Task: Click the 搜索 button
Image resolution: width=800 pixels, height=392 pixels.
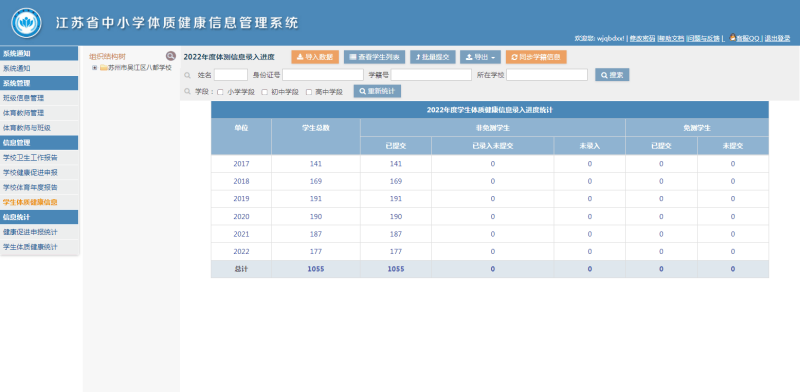Action: 612,75
